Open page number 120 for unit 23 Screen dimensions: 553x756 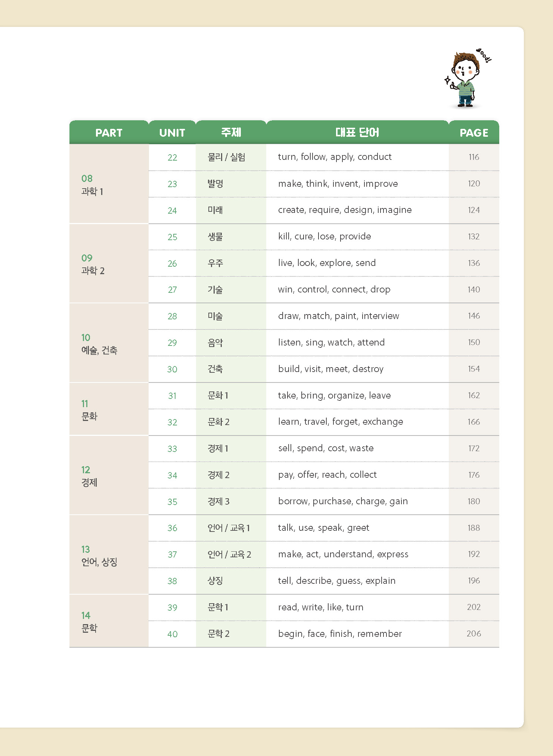click(474, 183)
